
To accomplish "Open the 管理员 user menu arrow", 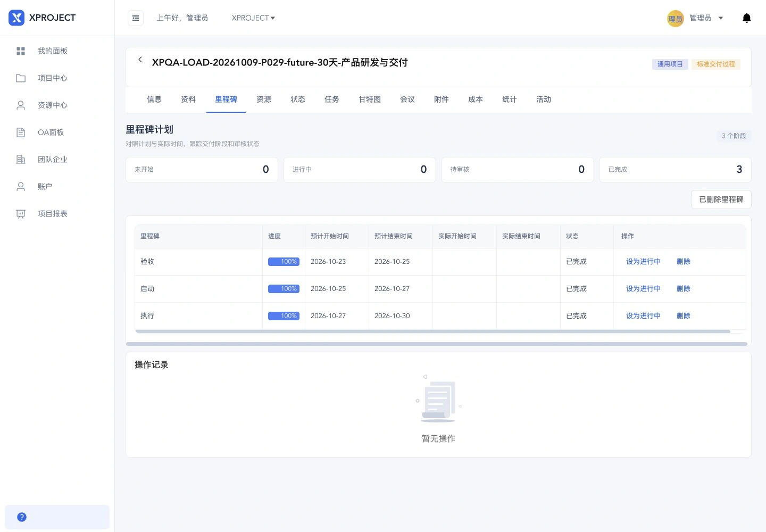I will 721,18.
